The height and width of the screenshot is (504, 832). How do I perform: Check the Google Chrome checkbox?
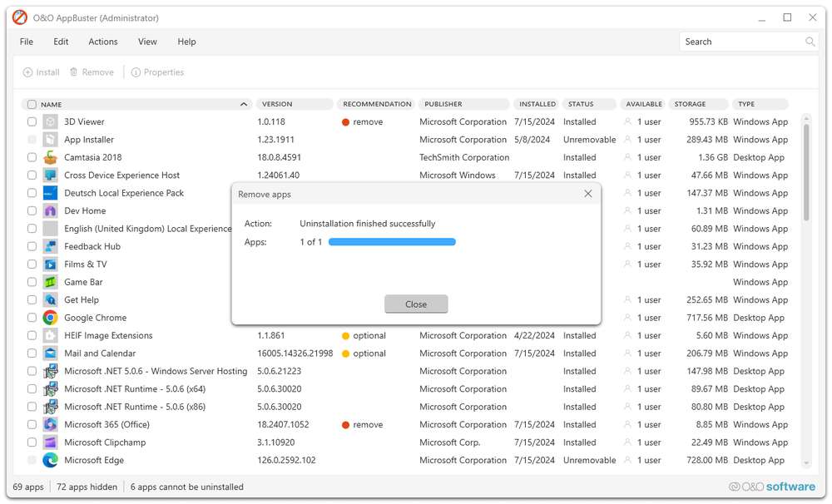[32, 318]
